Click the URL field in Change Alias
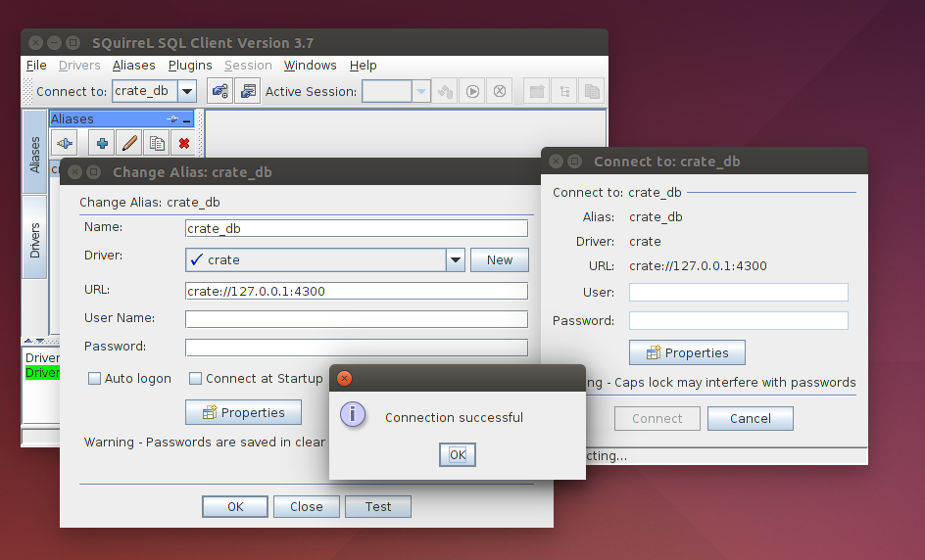 357,291
